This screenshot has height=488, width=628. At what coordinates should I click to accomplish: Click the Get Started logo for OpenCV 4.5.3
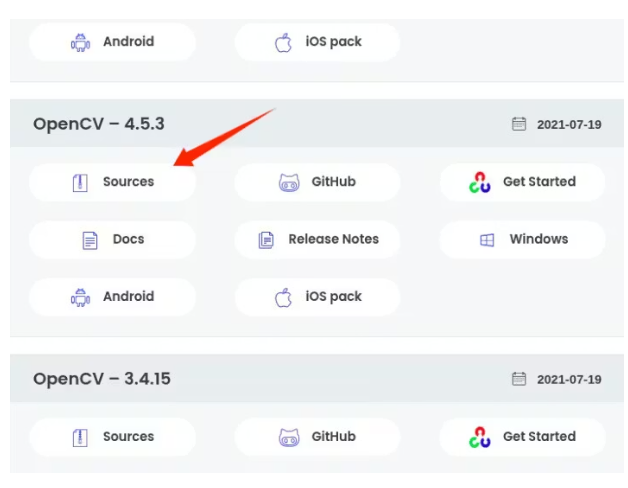point(480,183)
